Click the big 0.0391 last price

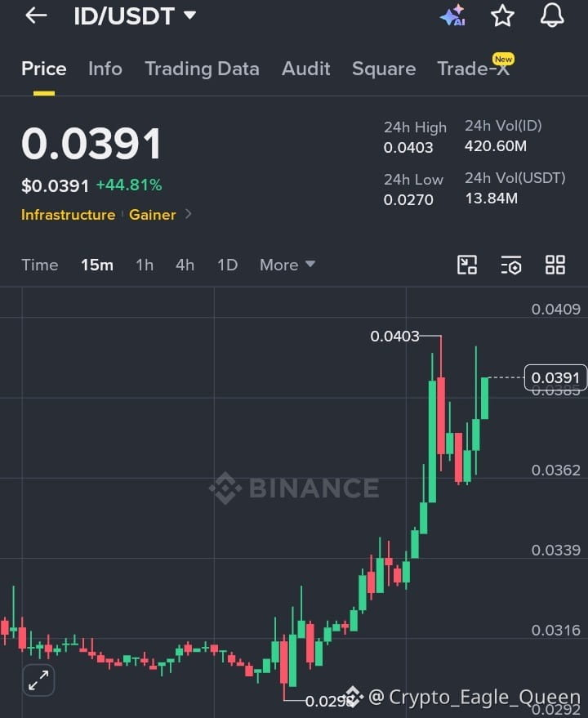91,144
